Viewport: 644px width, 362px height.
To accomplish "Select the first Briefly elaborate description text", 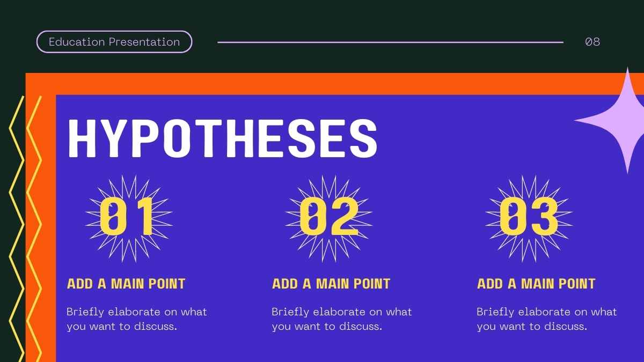I will tap(137, 319).
